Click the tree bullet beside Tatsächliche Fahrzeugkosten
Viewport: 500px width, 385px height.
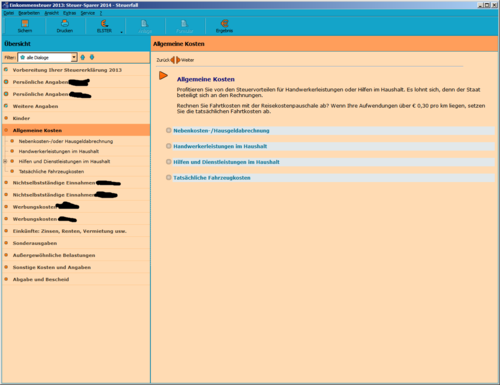point(12,171)
